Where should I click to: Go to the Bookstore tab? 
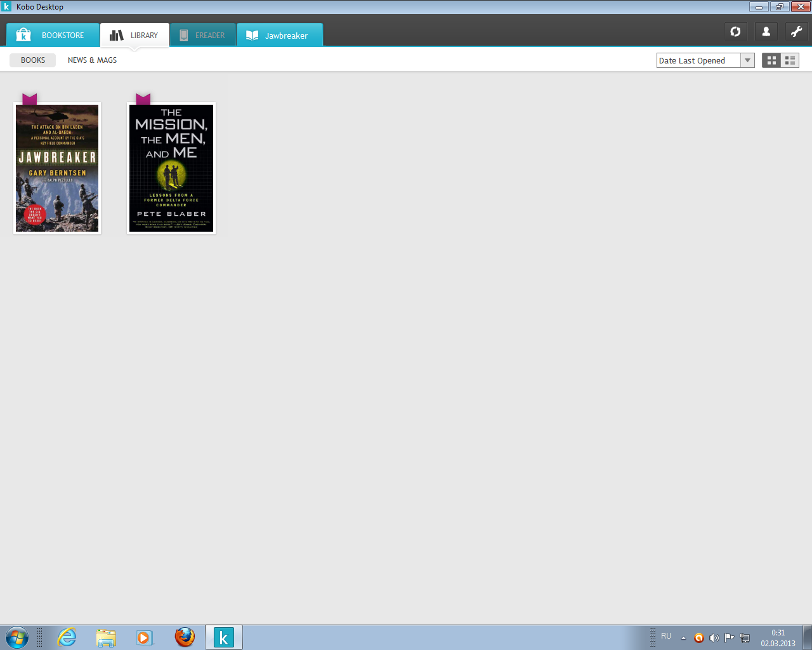(53, 36)
